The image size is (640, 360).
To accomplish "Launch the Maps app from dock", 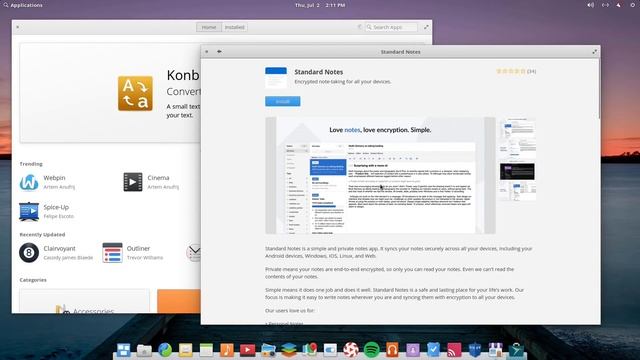I will pos(310,350).
